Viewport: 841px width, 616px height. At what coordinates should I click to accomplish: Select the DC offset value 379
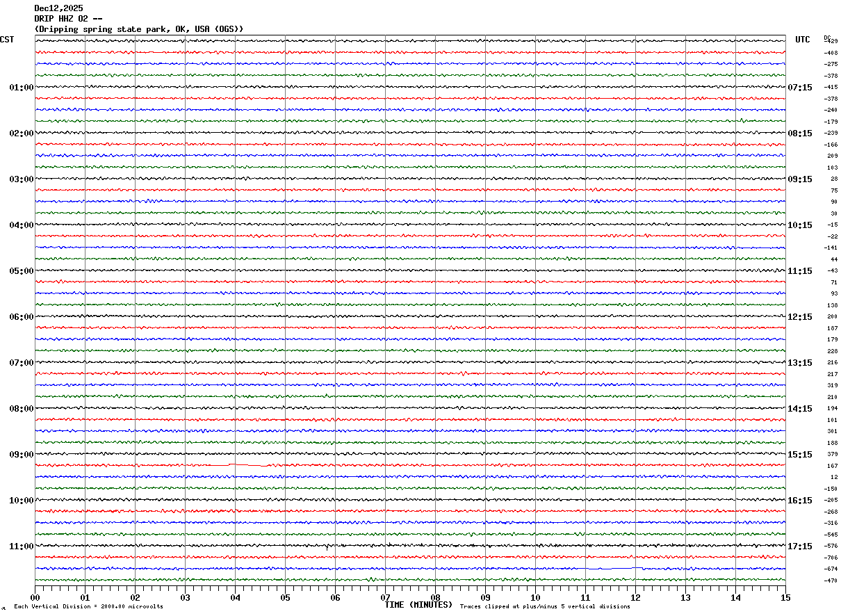(832, 454)
